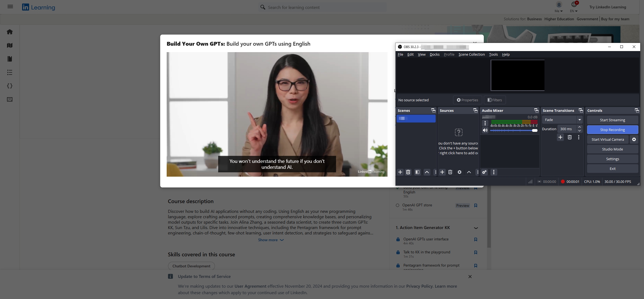Image resolution: width=644 pixels, height=299 pixels.
Task: Add a new source in Sources dock
Action: pyautogui.click(x=442, y=172)
